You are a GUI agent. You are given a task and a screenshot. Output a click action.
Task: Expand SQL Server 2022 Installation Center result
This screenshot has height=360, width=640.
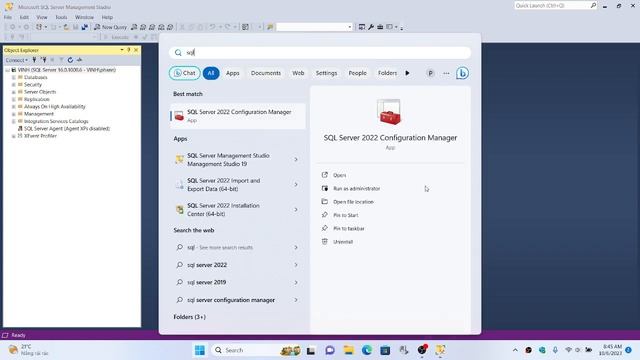[296, 210]
